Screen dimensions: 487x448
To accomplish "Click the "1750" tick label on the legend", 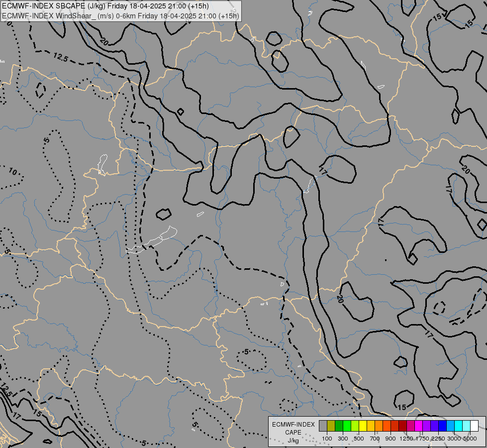I will 422,439.
